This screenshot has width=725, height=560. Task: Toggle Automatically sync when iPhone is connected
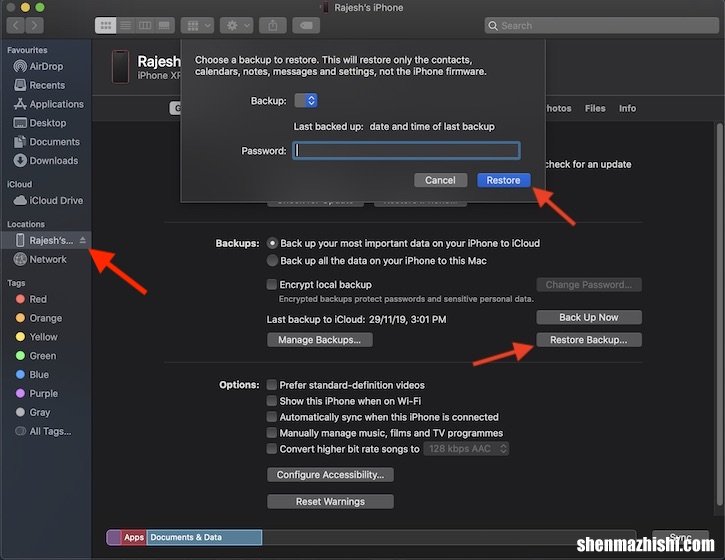272,417
